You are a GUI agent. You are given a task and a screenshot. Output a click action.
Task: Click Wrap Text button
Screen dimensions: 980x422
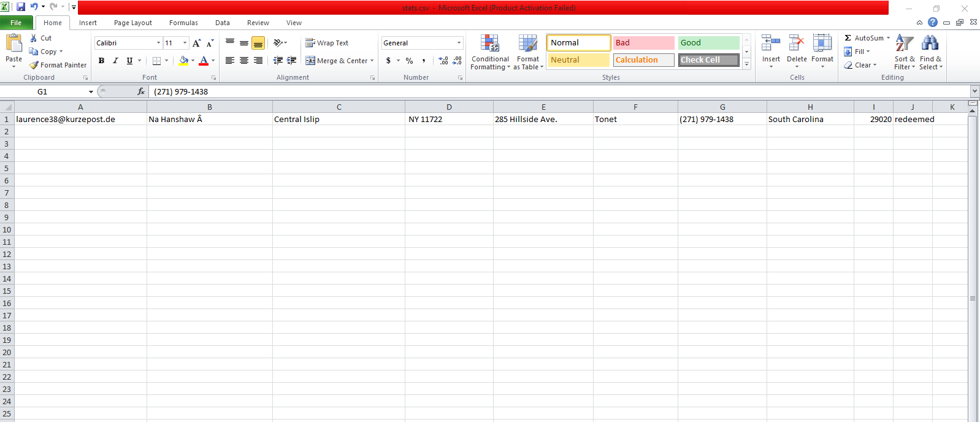(x=327, y=43)
